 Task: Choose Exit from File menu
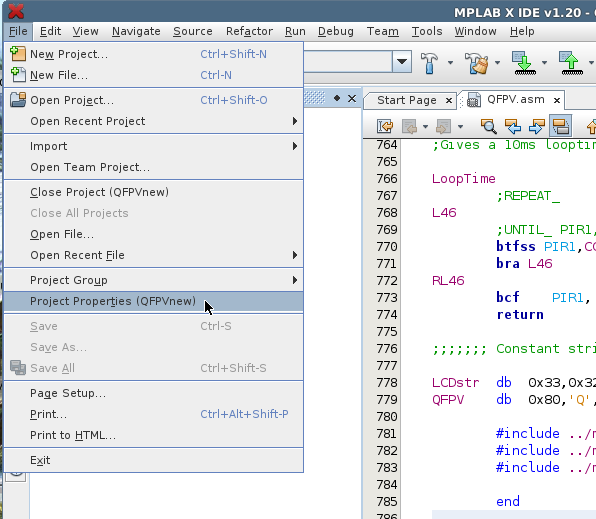tap(154, 460)
